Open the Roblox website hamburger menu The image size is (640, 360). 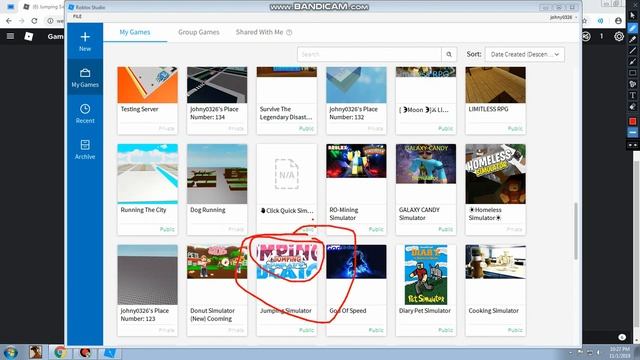click(10, 36)
